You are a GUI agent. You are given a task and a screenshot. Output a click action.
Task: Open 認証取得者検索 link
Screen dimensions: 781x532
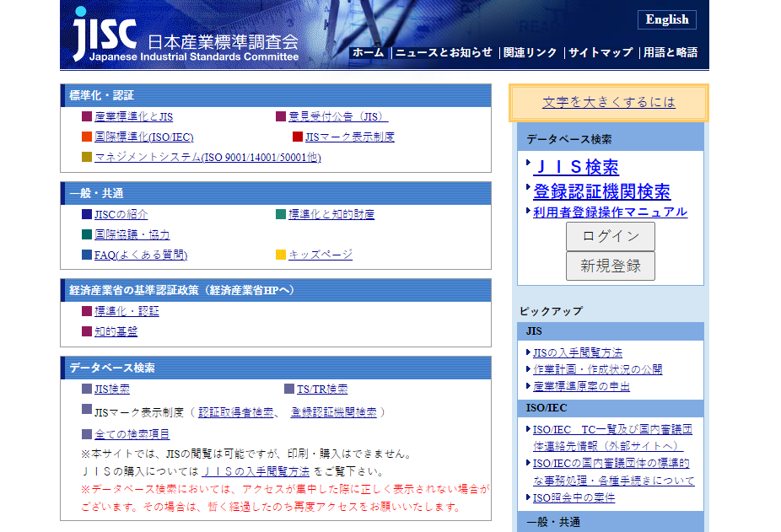pyautogui.click(x=236, y=413)
